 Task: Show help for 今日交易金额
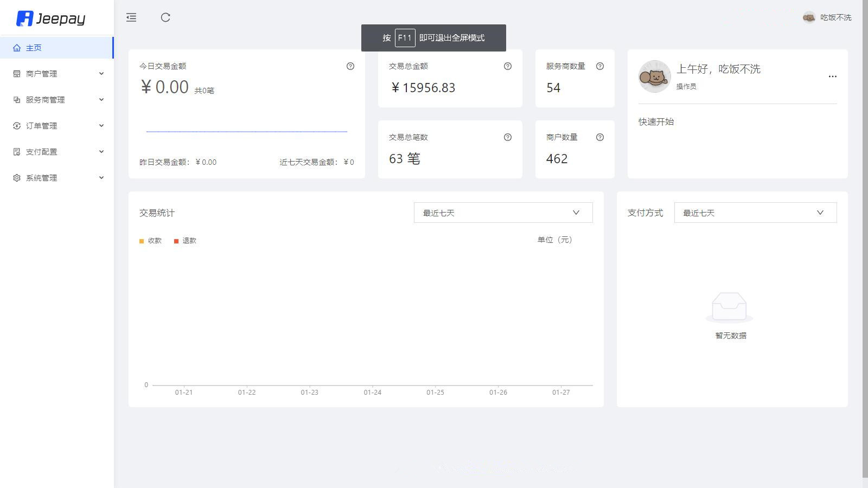coord(350,66)
